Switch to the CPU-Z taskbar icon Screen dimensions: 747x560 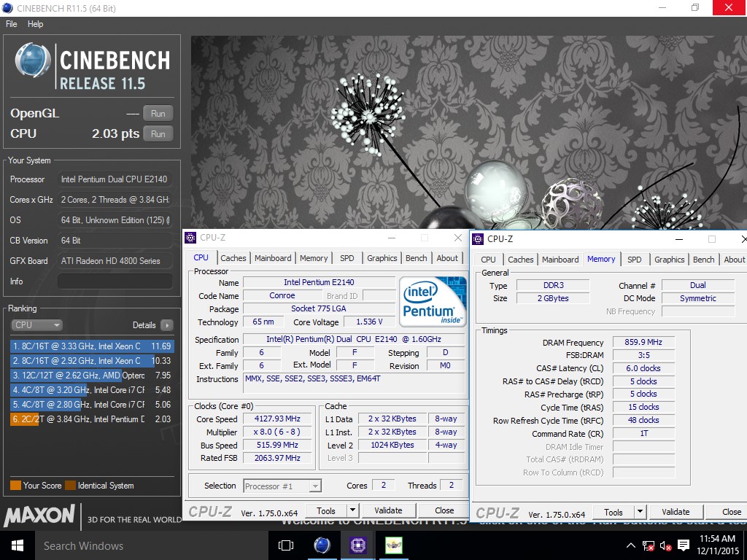pos(357,545)
